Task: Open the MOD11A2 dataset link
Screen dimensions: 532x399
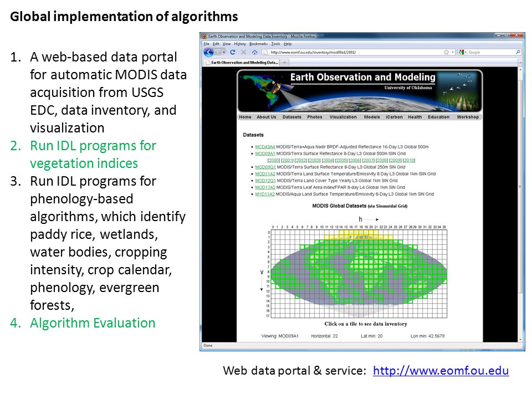Action: 265,173
